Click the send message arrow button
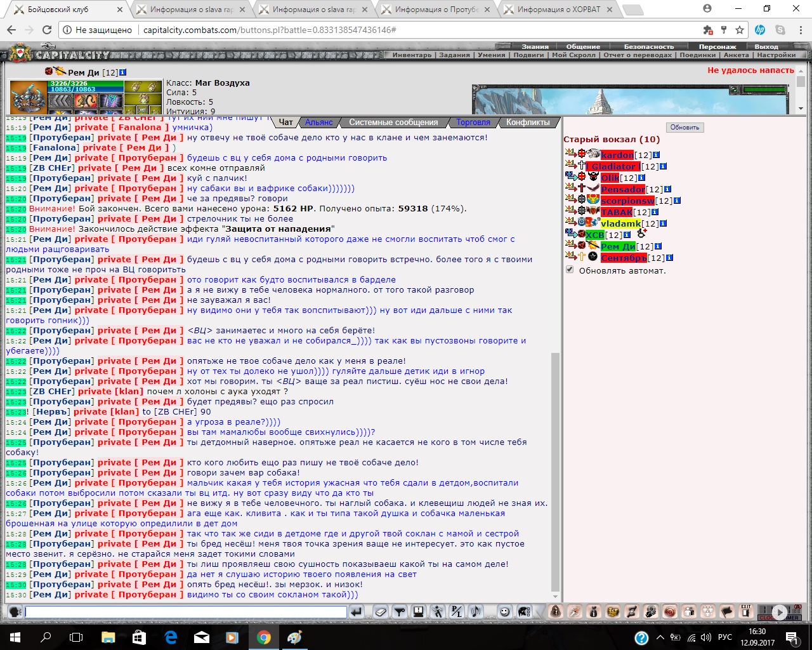 (357, 612)
